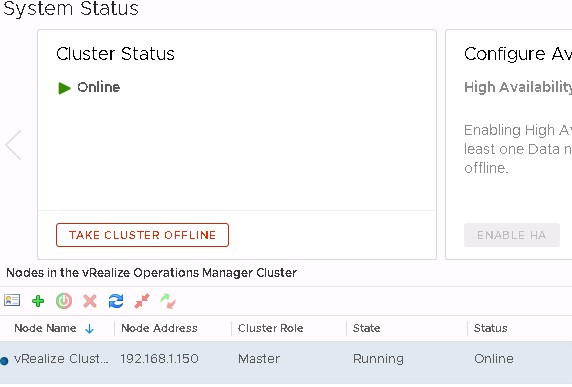Click the green-red rebalance arrows icon
This screenshot has width=572, height=387.
[x=168, y=301]
